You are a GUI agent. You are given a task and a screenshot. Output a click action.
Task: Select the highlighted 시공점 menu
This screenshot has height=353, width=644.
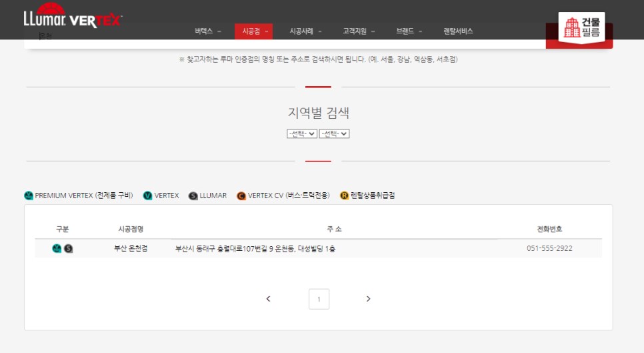[x=253, y=31]
